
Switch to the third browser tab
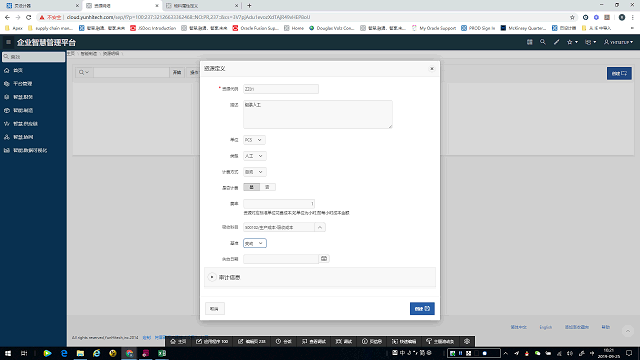pos(202,6)
